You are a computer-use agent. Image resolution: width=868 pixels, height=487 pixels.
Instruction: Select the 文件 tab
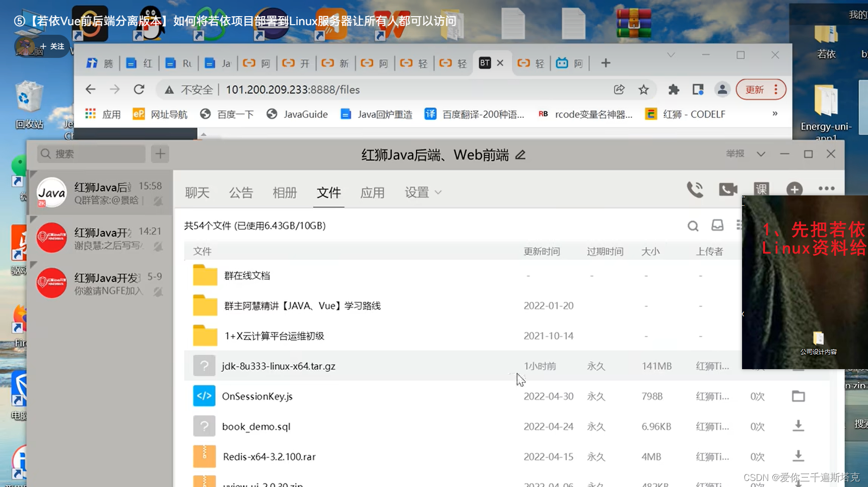pyautogui.click(x=329, y=192)
